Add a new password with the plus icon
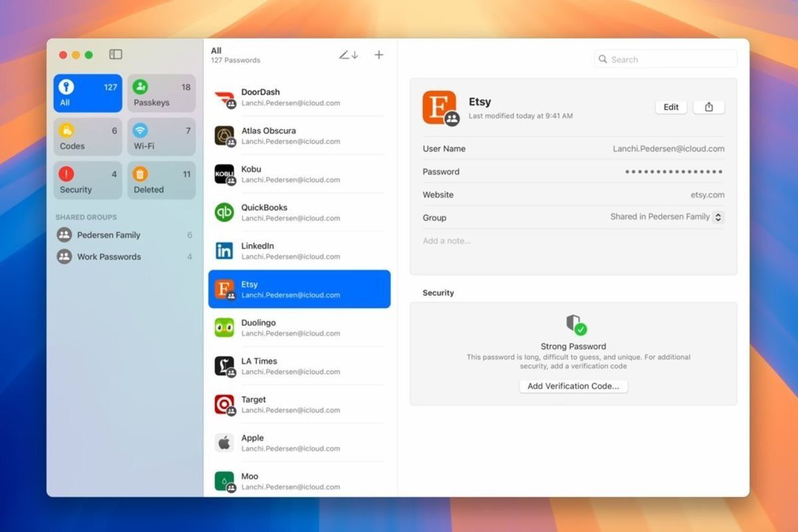The width and height of the screenshot is (798, 532). click(x=378, y=55)
